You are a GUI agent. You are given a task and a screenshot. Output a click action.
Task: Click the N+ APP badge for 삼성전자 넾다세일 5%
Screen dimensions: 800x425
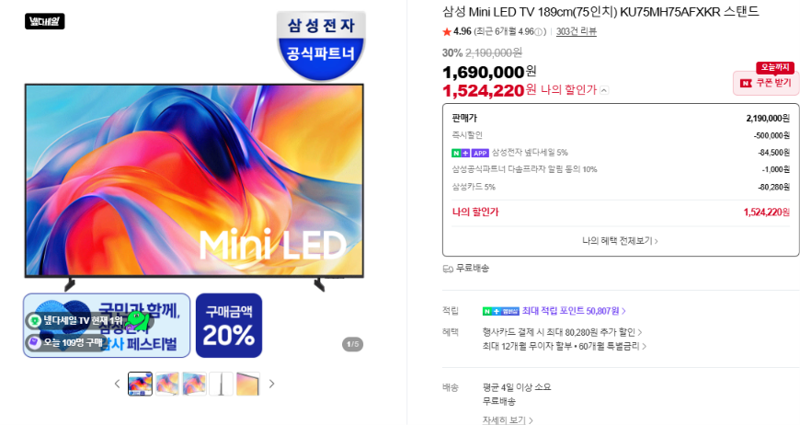pos(470,153)
